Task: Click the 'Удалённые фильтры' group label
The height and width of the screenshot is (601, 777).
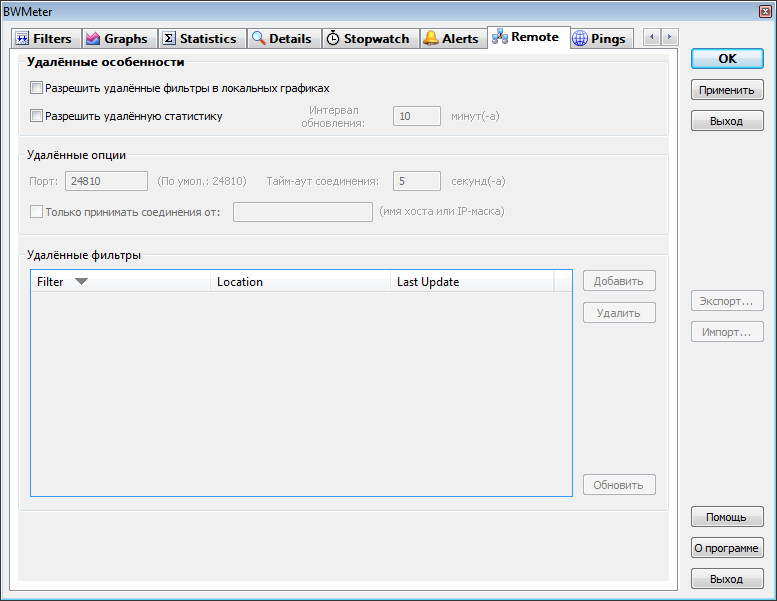Action: pos(84,255)
